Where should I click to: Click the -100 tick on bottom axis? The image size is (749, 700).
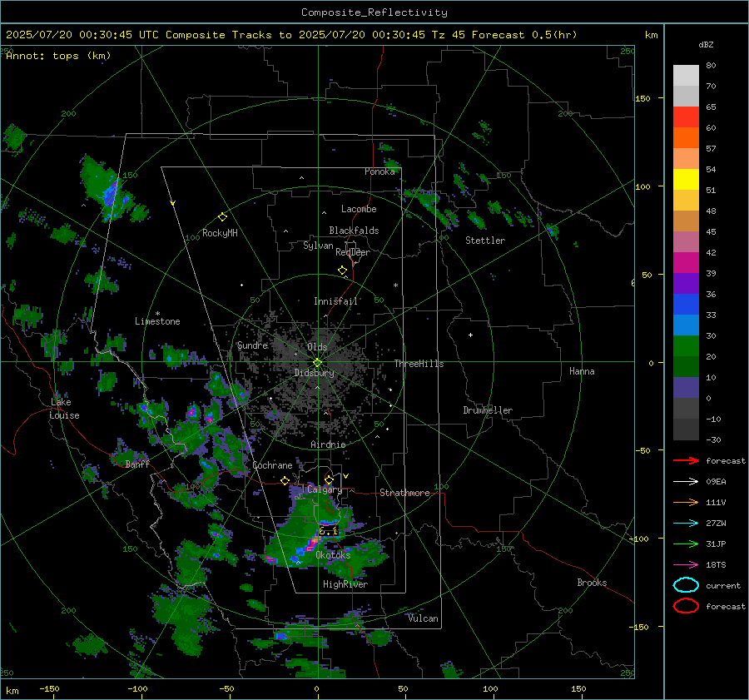[137, 688]
